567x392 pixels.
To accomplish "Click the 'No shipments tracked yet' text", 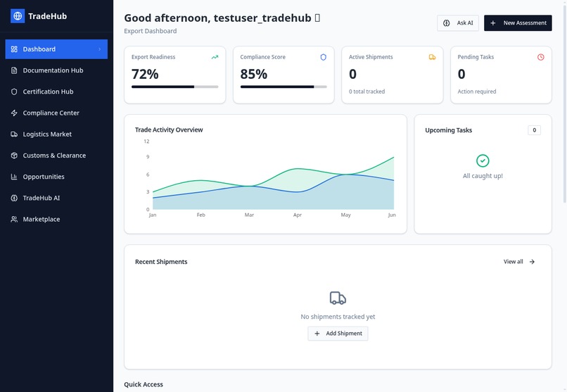I will click(338, 317).
